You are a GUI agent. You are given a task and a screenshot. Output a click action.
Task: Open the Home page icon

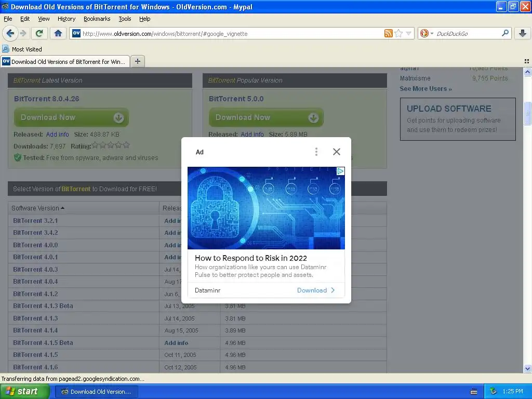[x=58, y=33]
